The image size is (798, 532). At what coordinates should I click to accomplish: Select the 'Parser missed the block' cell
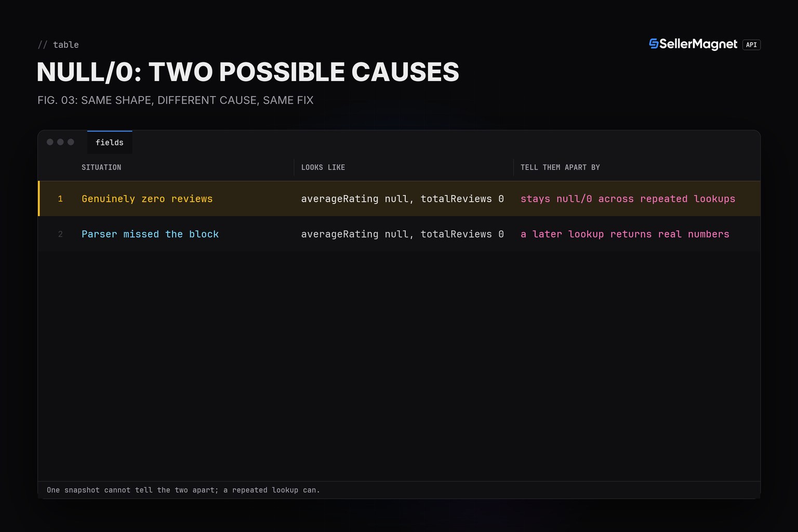coord(150,234)
